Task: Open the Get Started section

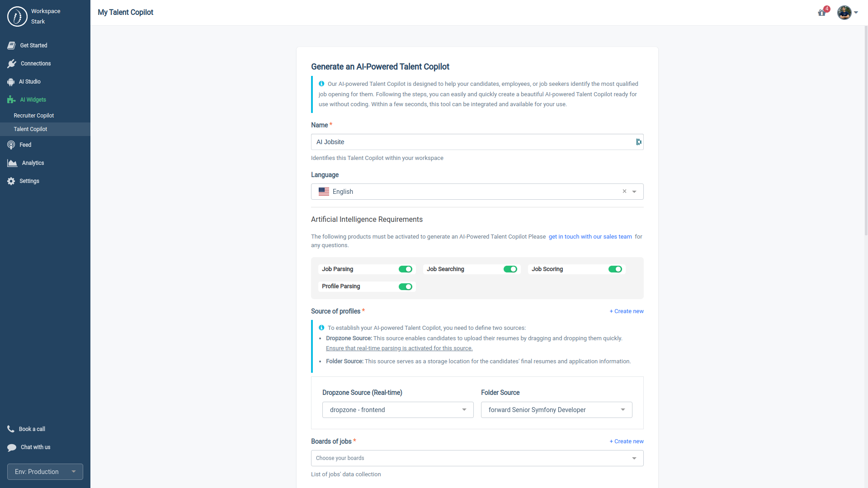Action: point(33,45)
